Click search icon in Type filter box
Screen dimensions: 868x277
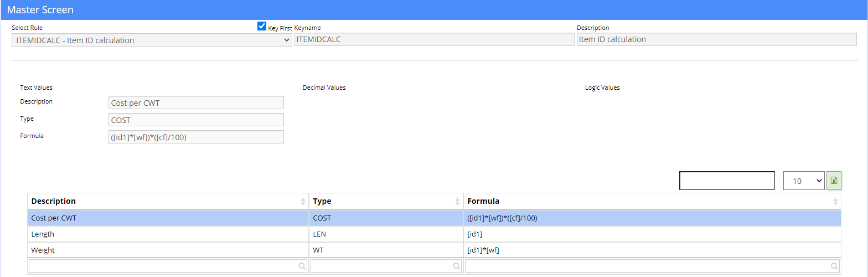pos(456,266)
